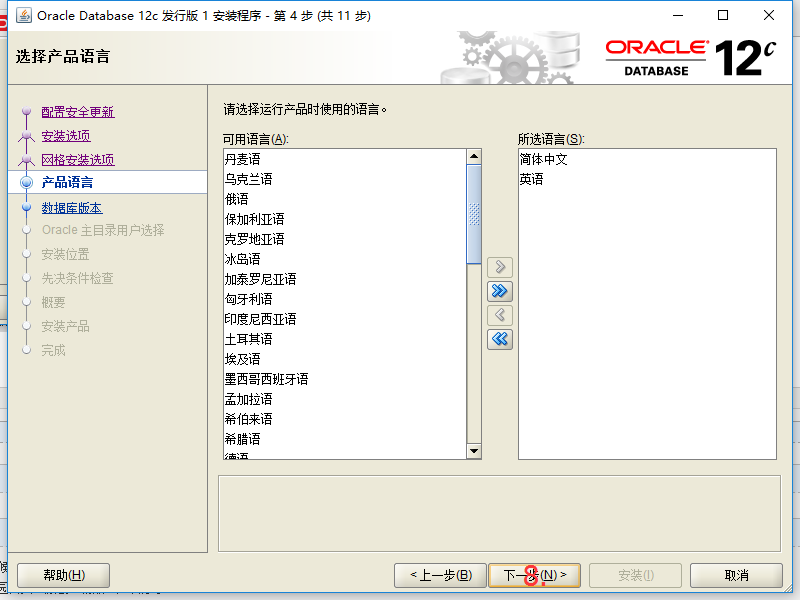Image resolution: width=800 pixels, height=600 pixels.
Task: Select 乌克兰语 in available languages
Action: pyautogui.click(x=345, y=179)
